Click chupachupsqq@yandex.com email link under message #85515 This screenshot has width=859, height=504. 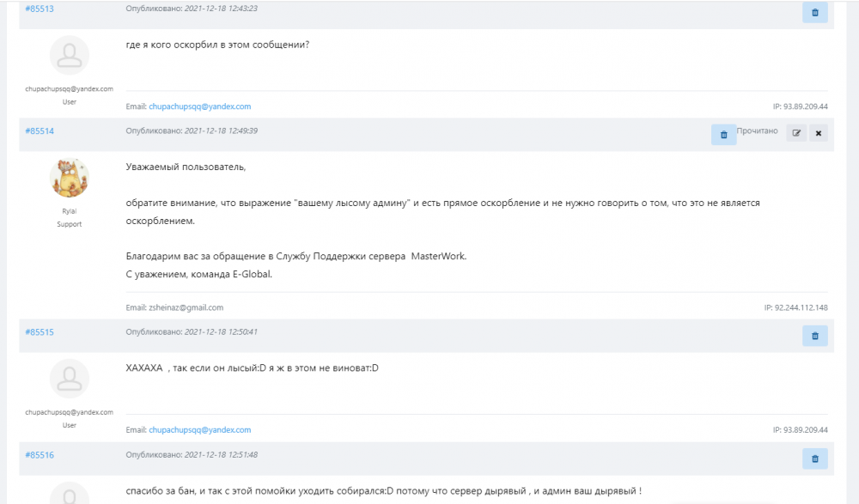(199, 429)
